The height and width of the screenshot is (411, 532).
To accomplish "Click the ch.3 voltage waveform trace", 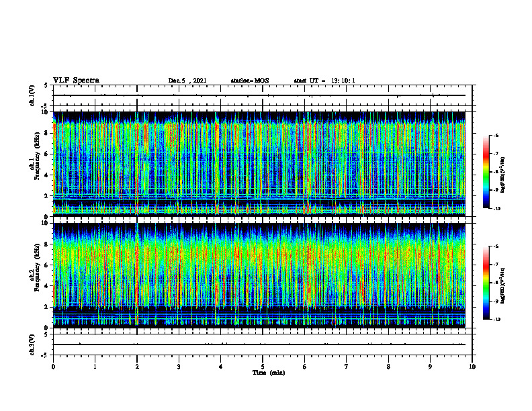I will 259,345.
